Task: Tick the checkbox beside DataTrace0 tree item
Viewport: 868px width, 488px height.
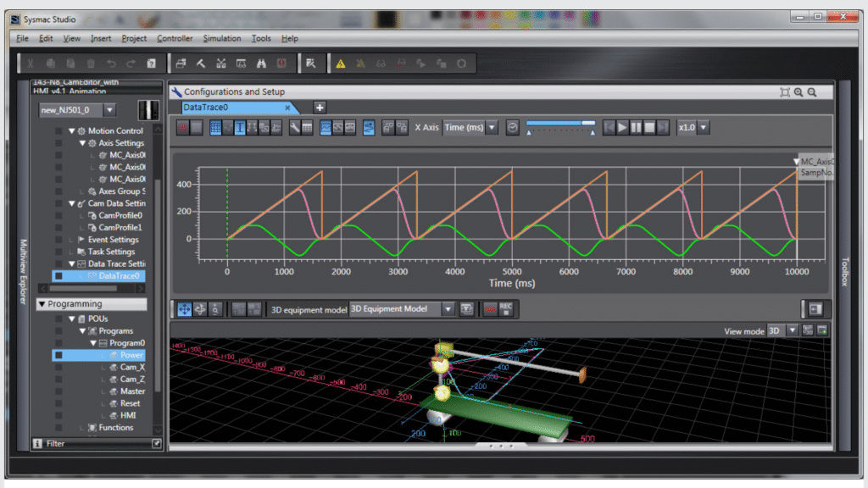Action: (58, 275)
